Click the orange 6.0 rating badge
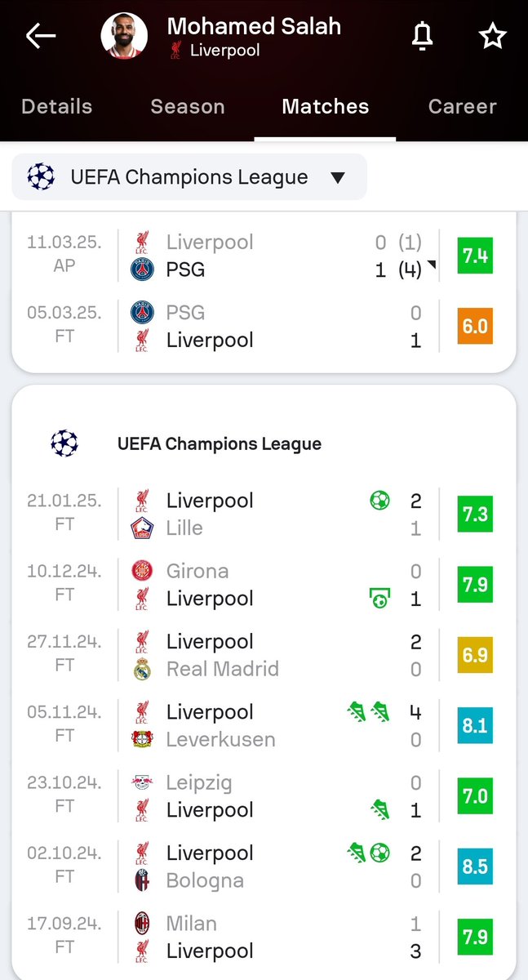Screen dimensions: 528x980 tap(475, 326)
